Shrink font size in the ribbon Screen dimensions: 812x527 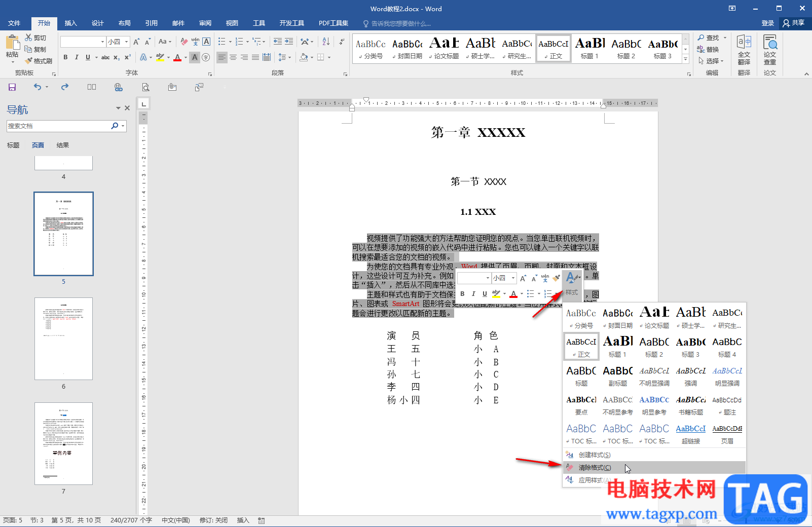(147, 42)
